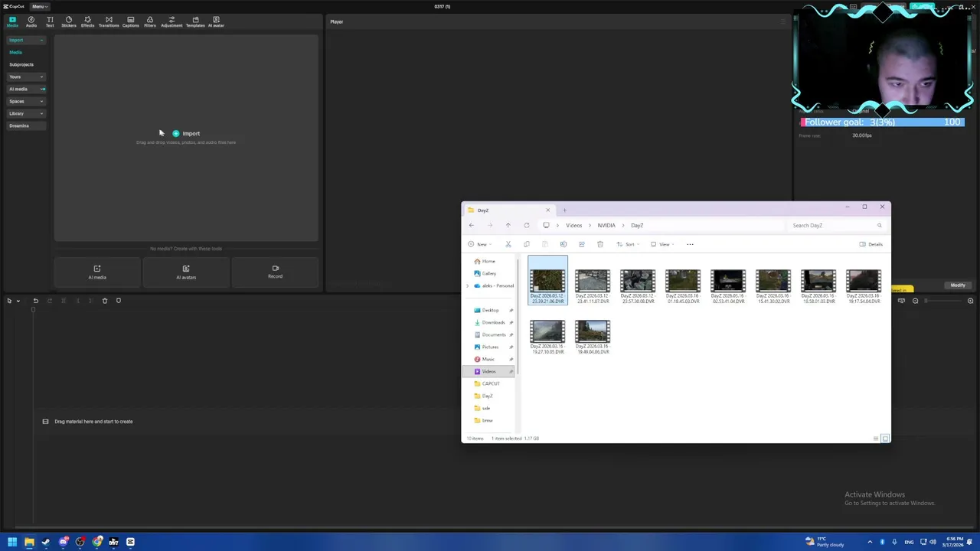This screenshot has height=551, width=980.
Task: Select the Media tab in CapCut toolbar
Action: [x=12, y=21]
